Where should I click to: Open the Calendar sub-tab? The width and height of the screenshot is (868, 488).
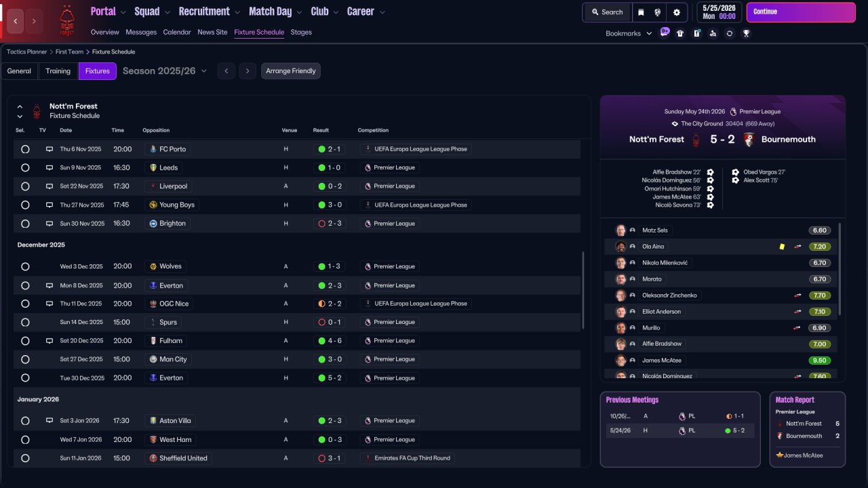(177, 32)
